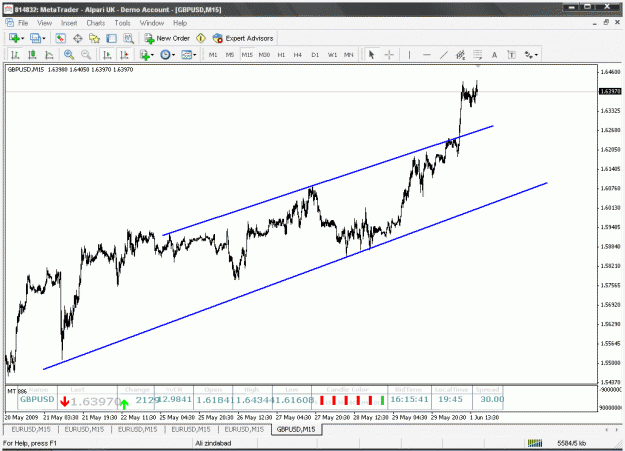Click the chart shift triangle marker

coord(478,66)
